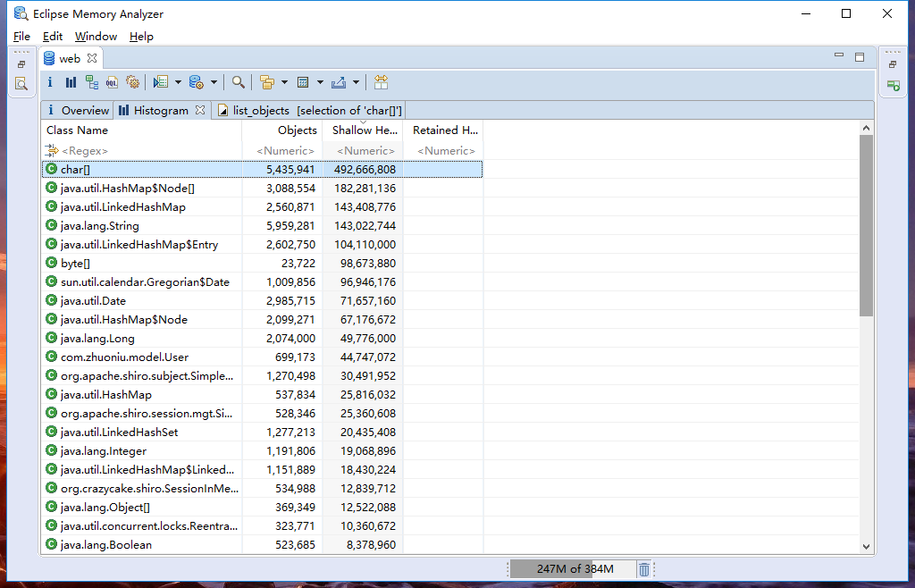Select the java.lang.Long row
Viewport: 915px width, 588px height.
tap(262, 339)
